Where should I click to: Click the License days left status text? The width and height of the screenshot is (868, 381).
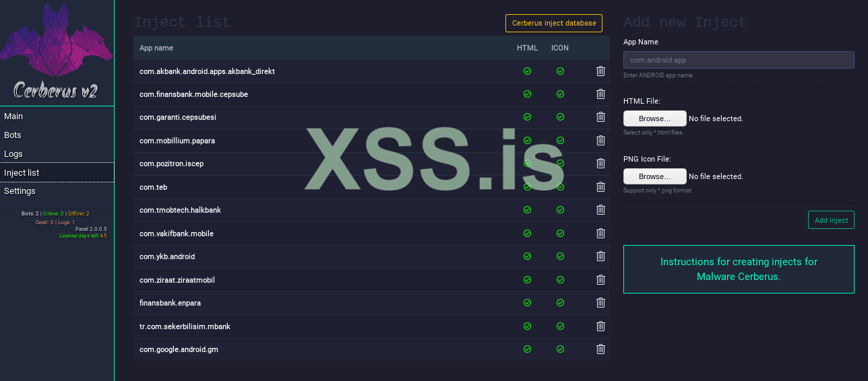pos(83,236)
